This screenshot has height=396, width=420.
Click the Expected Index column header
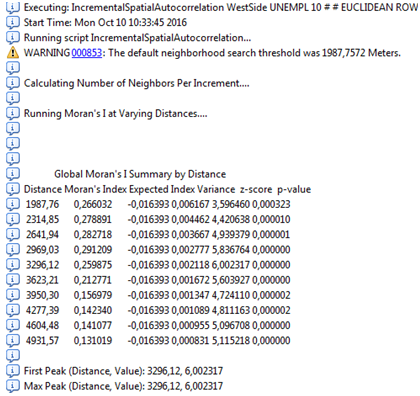(162, 189)
